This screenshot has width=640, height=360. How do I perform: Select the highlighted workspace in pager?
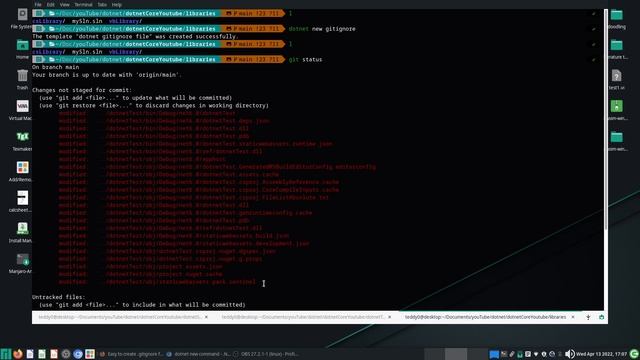point(456,354)
